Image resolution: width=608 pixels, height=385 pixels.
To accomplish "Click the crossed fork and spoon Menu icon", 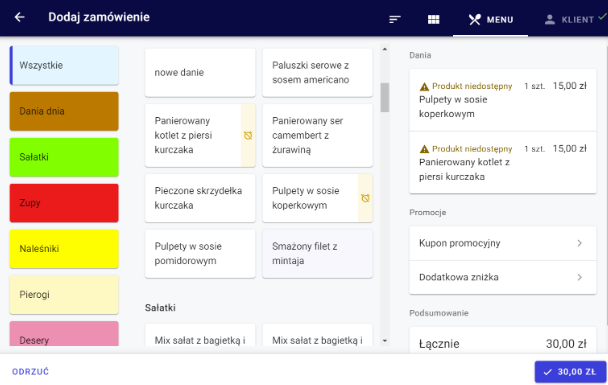I will click(x=475, y=19).
